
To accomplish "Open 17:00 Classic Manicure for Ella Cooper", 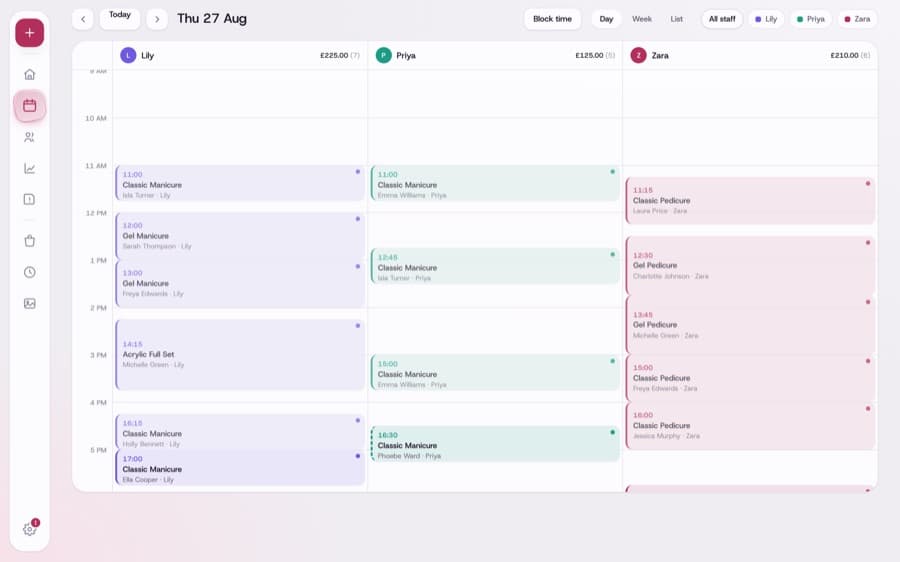I will (240, 468).
